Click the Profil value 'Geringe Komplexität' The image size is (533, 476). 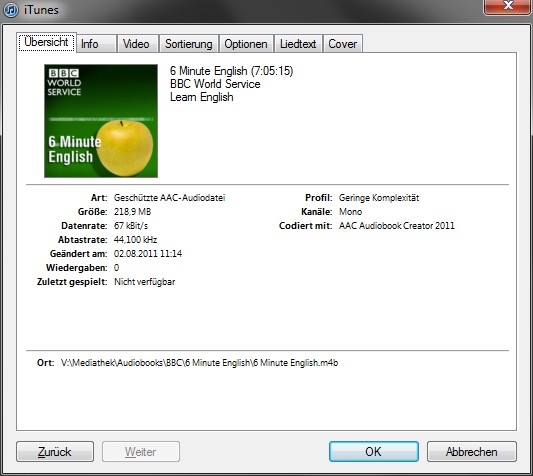(x=379, y=198)
